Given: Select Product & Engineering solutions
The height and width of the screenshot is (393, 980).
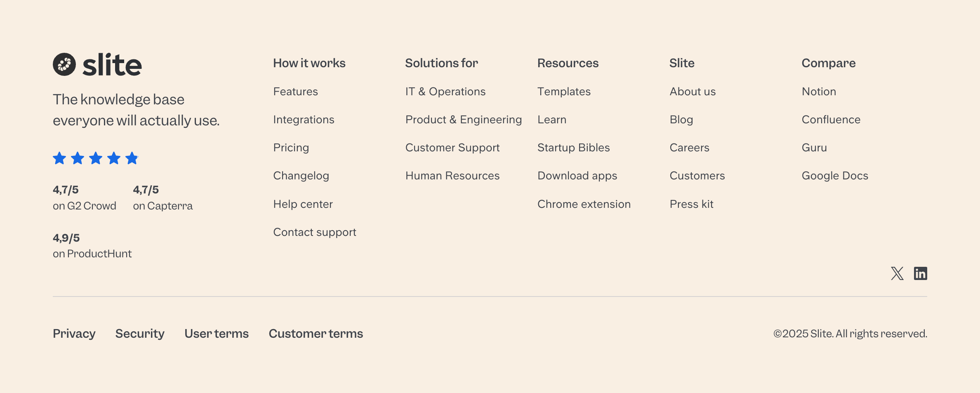Looking at the screenshot, I should pyautogui.click(x=463, y=120).
